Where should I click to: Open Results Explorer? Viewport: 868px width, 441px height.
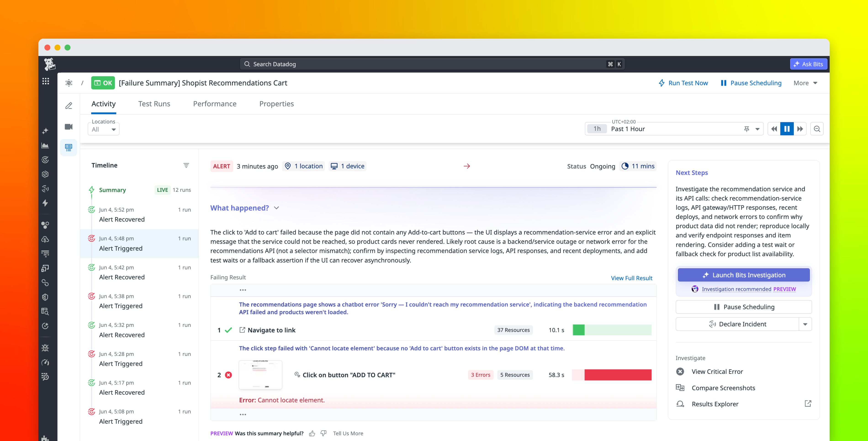(715, 404)
